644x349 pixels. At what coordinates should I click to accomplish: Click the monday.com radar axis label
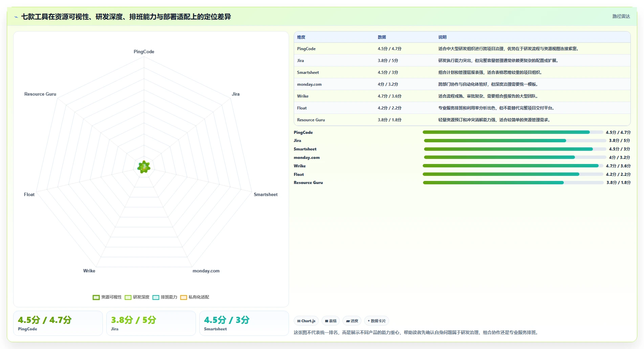(206, 271)
